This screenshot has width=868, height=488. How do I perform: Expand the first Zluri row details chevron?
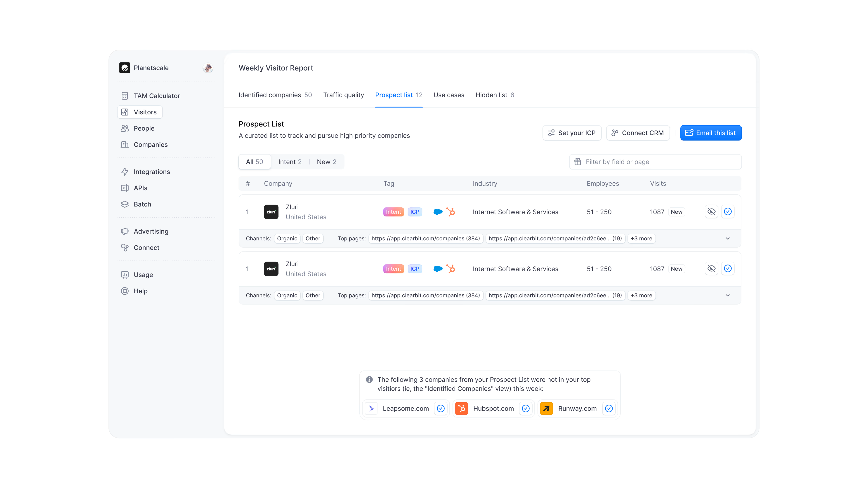point(727,238)
